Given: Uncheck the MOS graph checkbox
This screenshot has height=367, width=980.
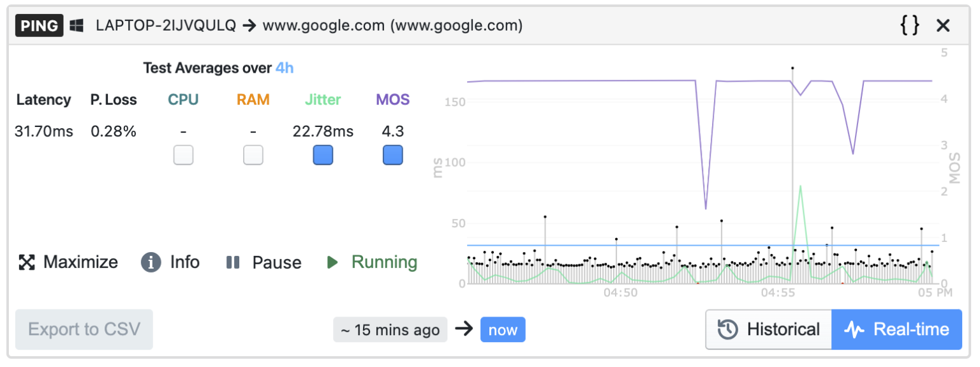Looking at the screenshot, I should (392, 155).
